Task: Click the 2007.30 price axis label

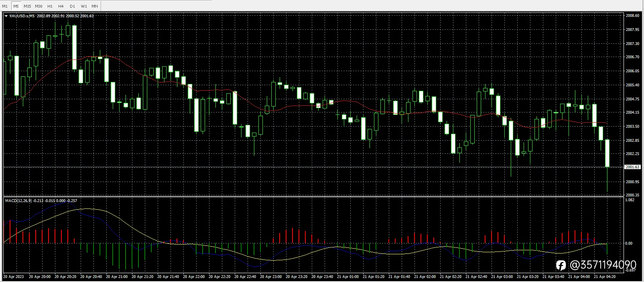Action: point(632,43)
